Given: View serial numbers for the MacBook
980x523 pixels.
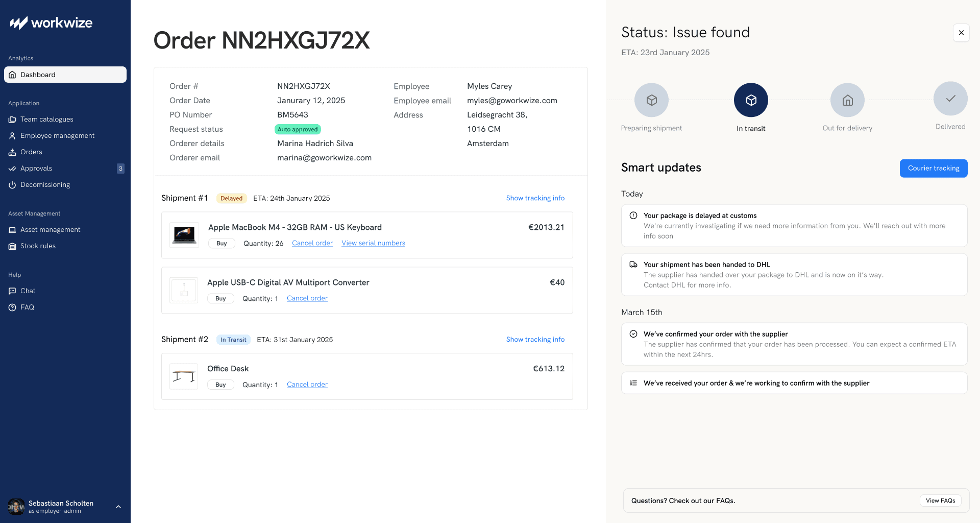Looking at the screenshot, I should coord(374,243).
